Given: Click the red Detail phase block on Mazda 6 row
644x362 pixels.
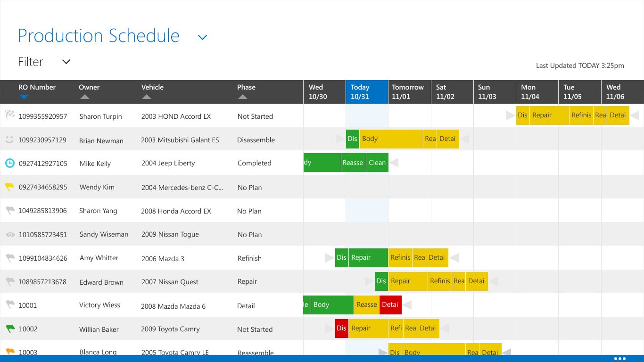Looking at the screenshot, I should coord(390,305).
